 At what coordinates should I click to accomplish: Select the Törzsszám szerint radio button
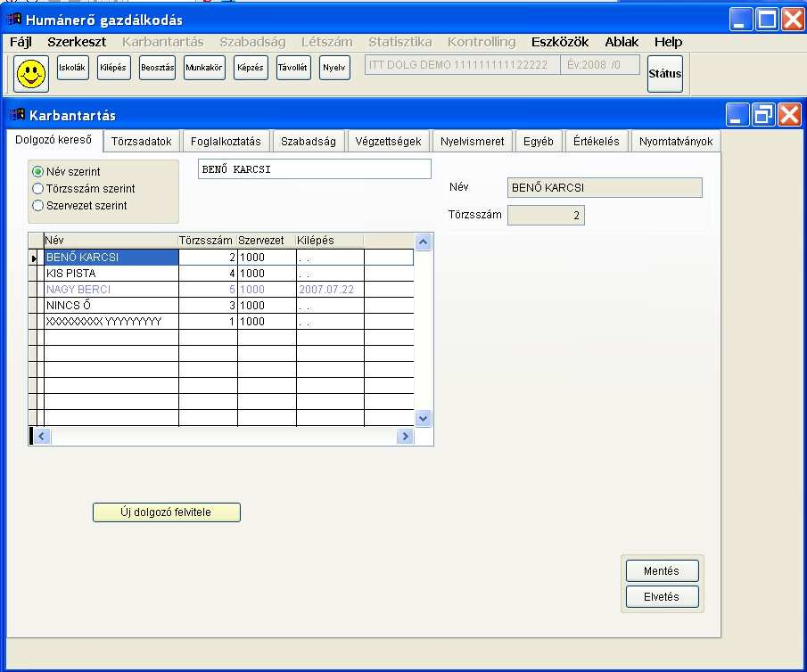click(x=37, y=188)
